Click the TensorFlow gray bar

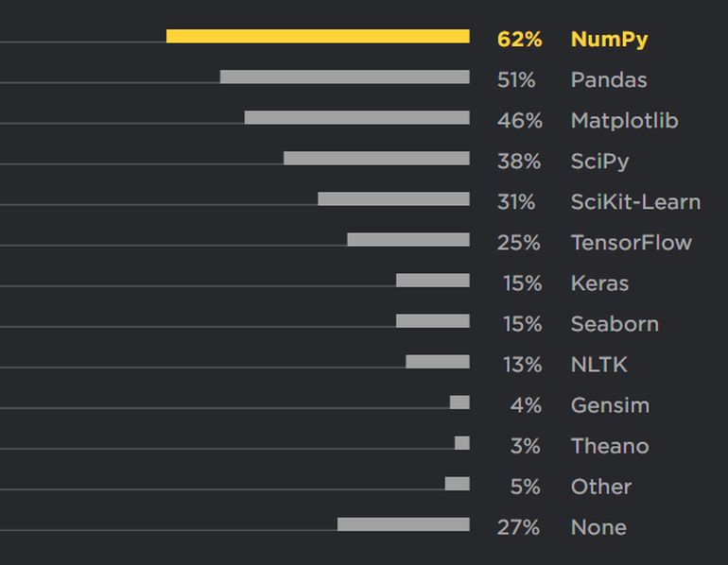pos(407,239)
